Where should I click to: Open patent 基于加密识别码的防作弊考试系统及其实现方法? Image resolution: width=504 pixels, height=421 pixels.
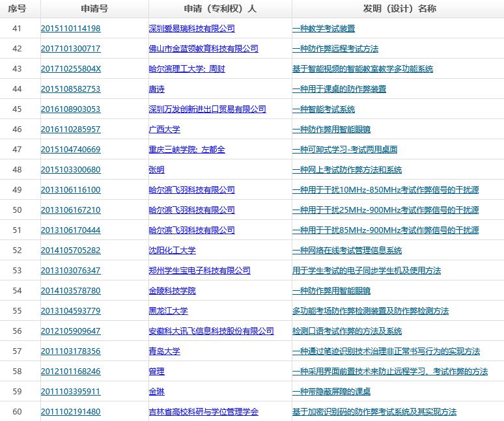(374, 412)
